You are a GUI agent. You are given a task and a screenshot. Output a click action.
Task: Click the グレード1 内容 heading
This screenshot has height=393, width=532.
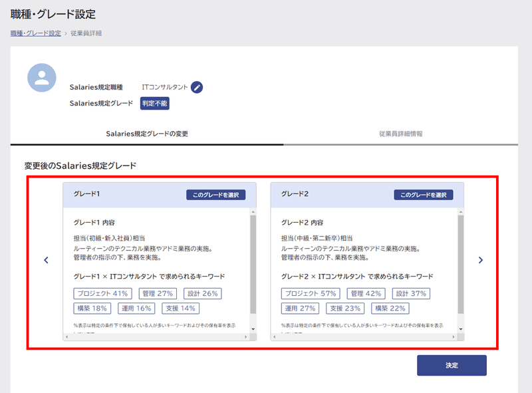94,223
